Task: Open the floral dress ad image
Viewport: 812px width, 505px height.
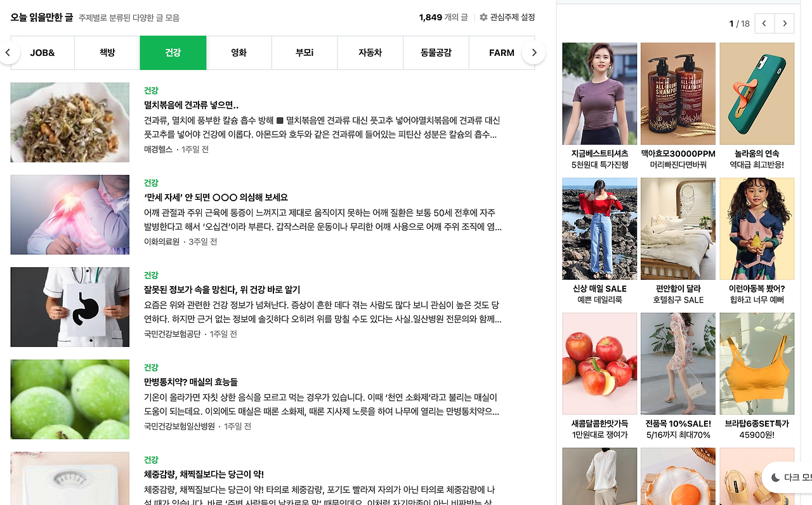Action: coord(678,364)
